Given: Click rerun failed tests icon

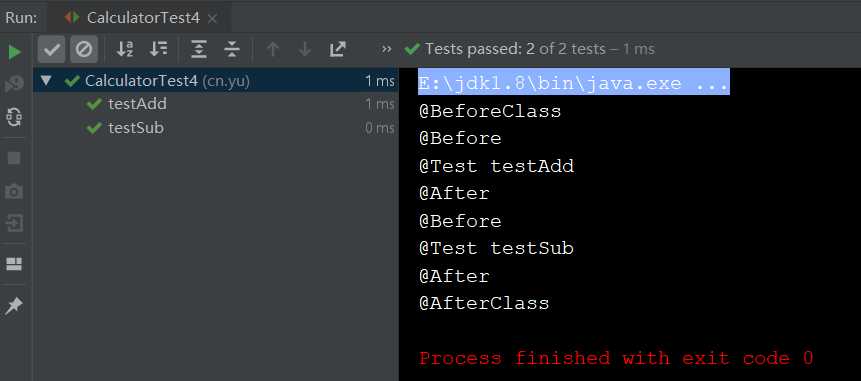Looking at the screenshot, I should pos(14,84).
